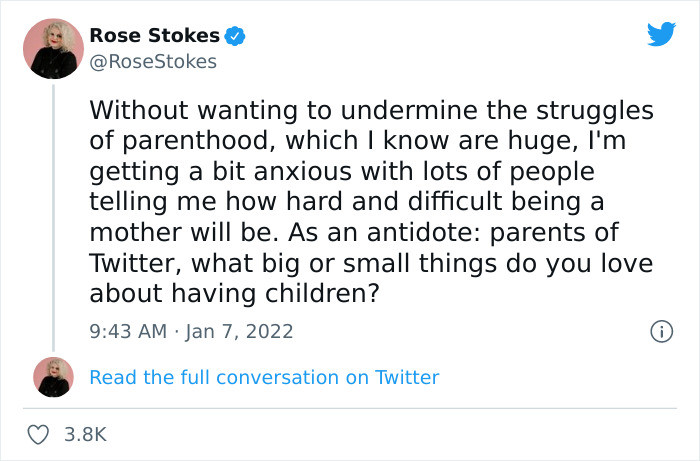Click the 9:43 AM timestamp
The image size is (700, 461).
coord(127,330)
